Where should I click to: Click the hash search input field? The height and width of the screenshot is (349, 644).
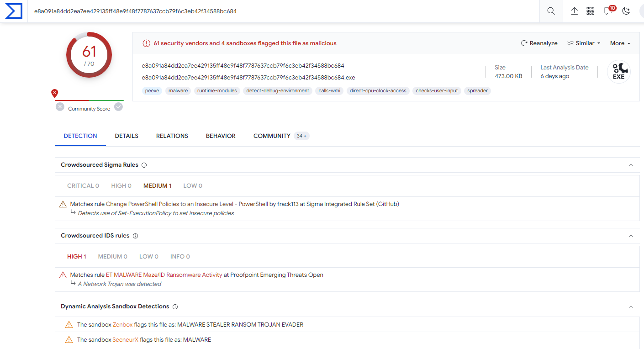[283, 11]
